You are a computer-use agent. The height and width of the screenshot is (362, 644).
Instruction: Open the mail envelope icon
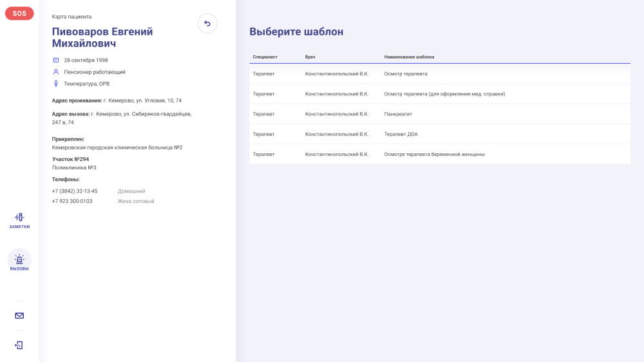coord(19,316)
